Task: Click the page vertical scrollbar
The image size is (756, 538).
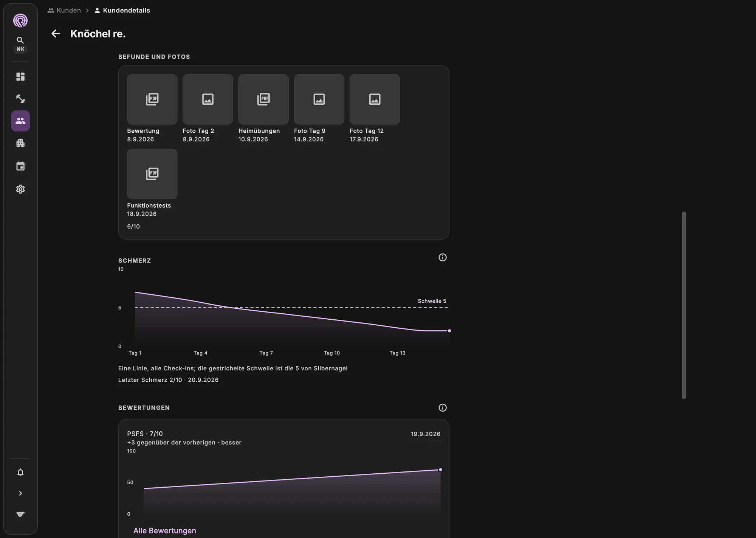Action: [x=684, y=305]
